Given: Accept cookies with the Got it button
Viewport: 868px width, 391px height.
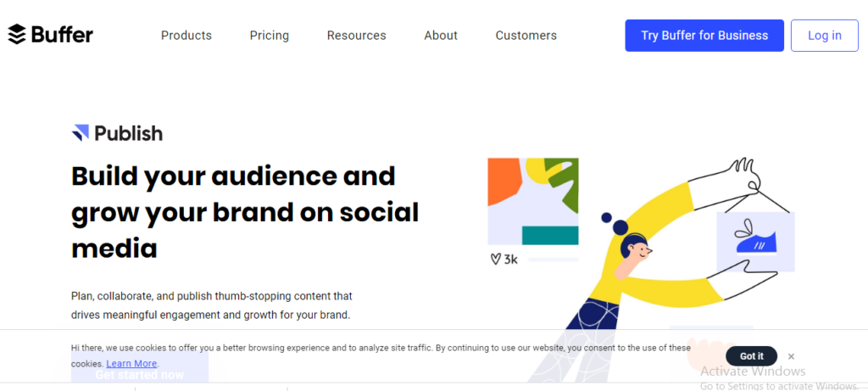Looking at the screenshot, I should coord(751,356).
